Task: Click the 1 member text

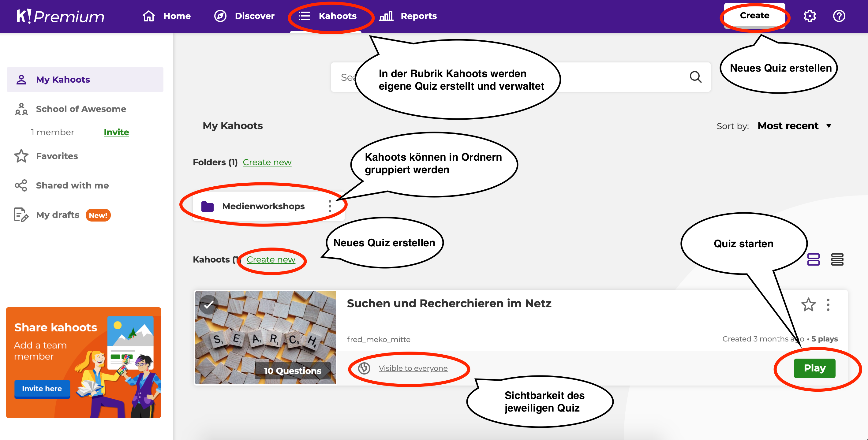Action: click(52, 132)
